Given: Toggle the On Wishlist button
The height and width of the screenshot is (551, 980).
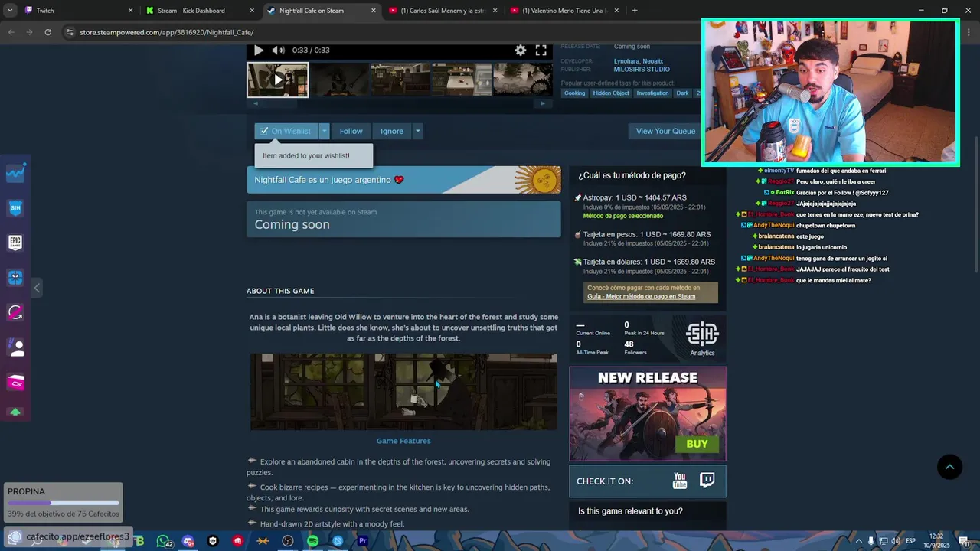Looking at the screenshot, I should [286, 131].
